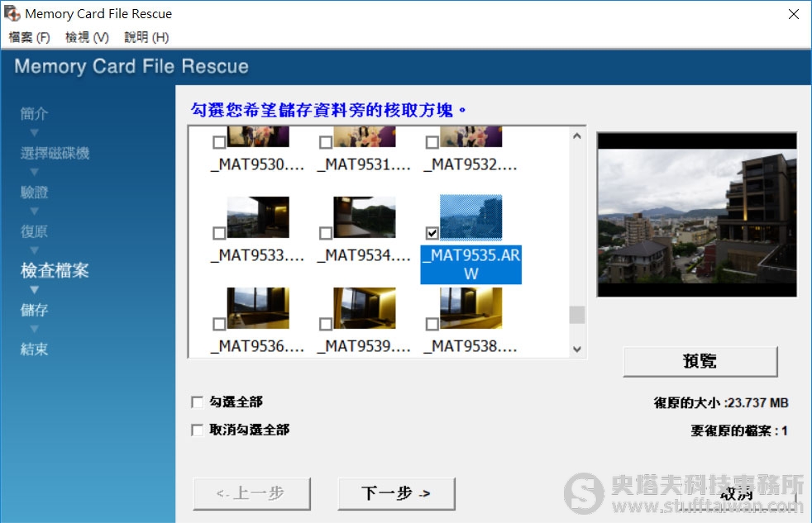Image resolution: width=812 pixels, height=523 pixels.
Task: Tick the checkbox for _MAT9534
Action: [326, 233]
